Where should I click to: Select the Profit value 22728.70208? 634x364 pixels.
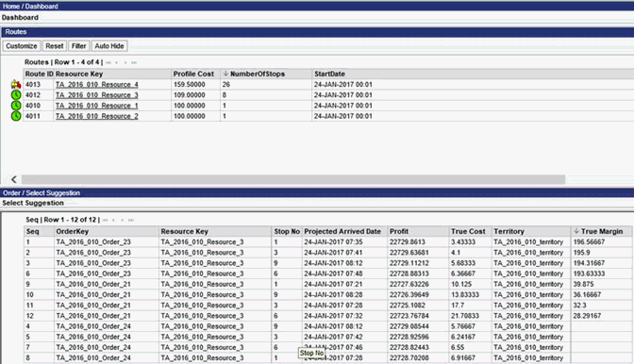pyautogui.click(x=409, y=357)
